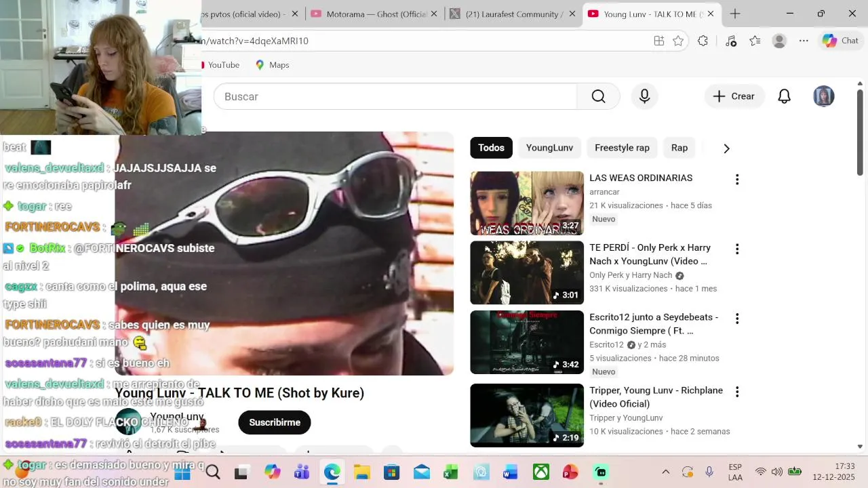
Task: Open Edge settings and more menu
Action: (804, 41)
